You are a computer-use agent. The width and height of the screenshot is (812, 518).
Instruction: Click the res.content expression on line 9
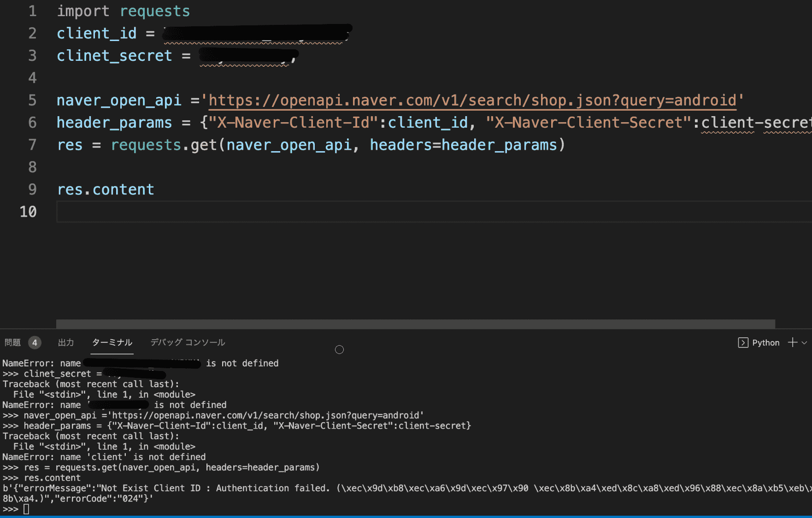[x=106, y=189]
